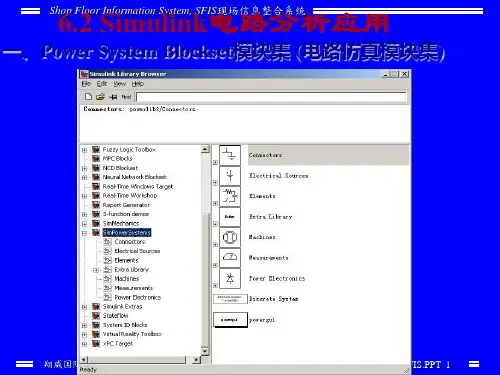Expand the Connectors library in right pane
The image size is (500, 375).
[215, 162]
